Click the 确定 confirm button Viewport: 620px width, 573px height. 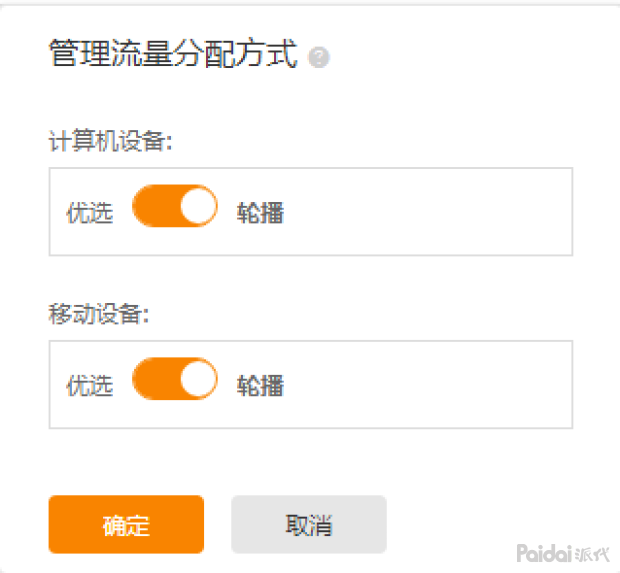[126, 525]
